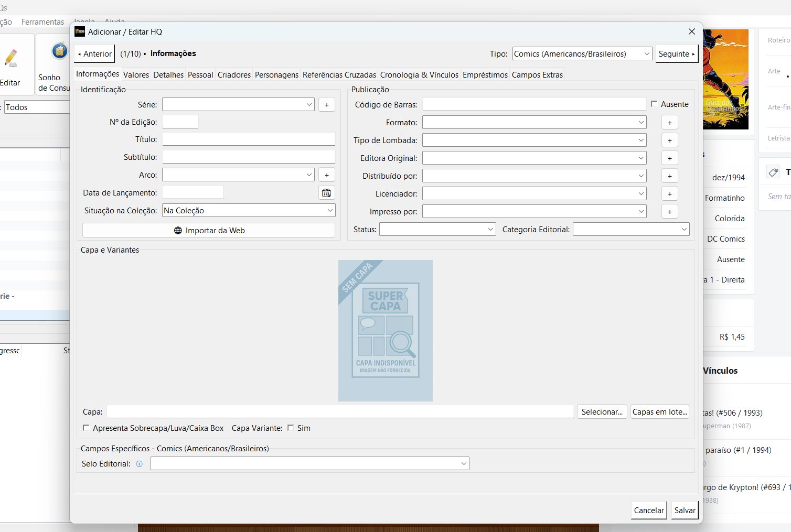This screenshot has height=532, width=791.
Task: Open the Categoria Editorial dropdown
Action: (x=631, y=229)
